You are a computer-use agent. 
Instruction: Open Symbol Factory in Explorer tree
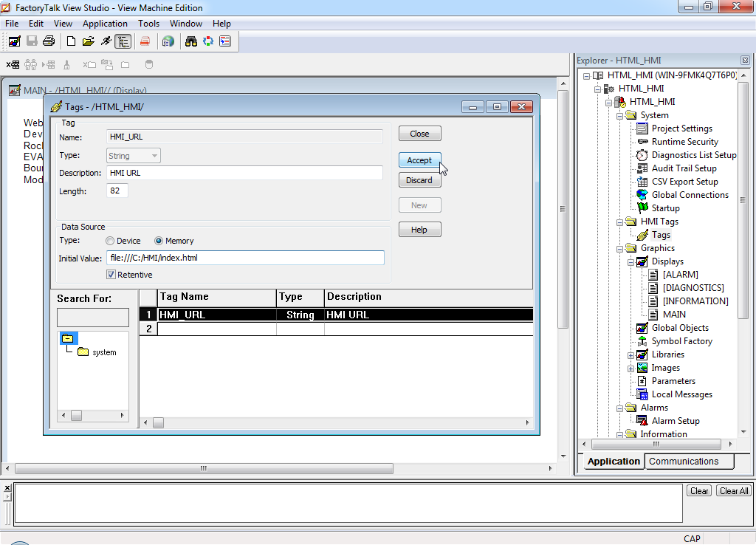pos(681,341)
